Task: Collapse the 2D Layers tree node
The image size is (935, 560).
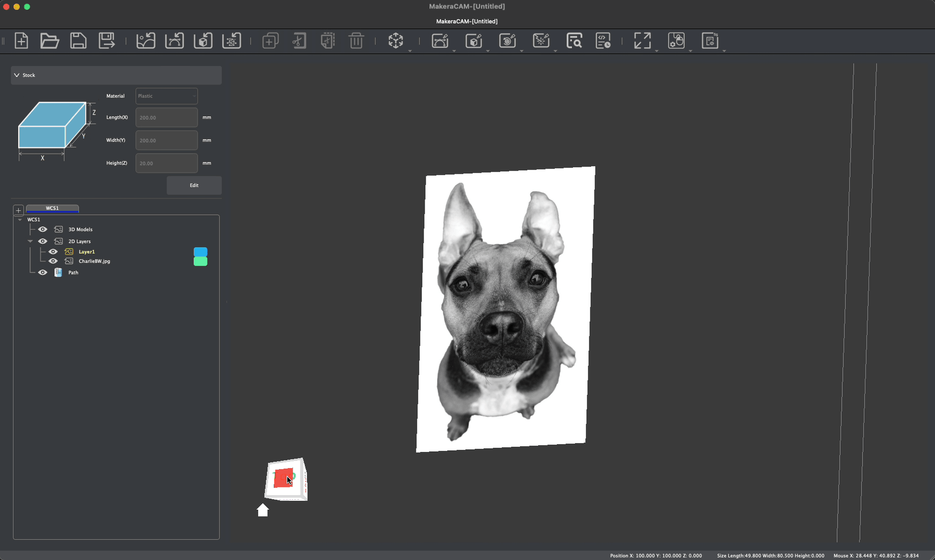Action: 30,241
